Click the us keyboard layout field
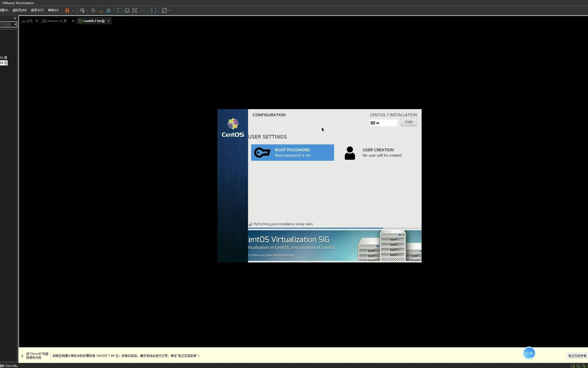Screen dimensions: 588x368 [383, 123]
